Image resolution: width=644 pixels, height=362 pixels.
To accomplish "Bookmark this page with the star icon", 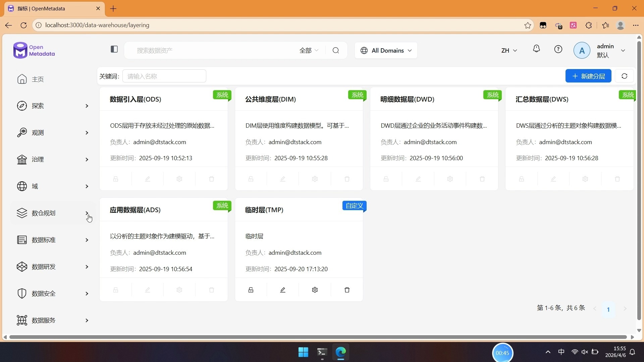I will [x=528, y=25].
